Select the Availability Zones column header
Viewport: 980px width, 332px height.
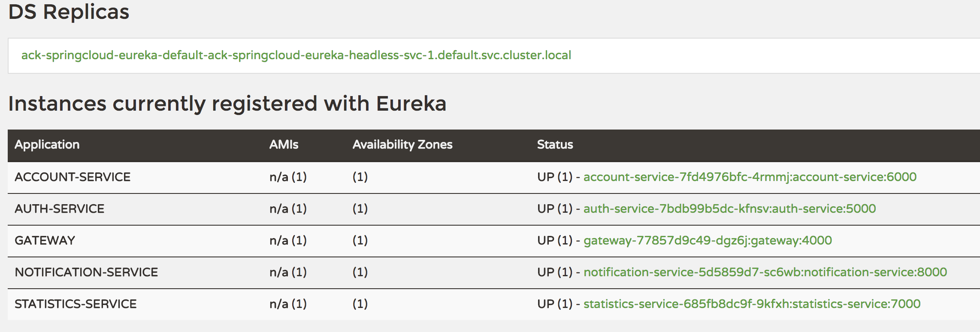(402, 145)
